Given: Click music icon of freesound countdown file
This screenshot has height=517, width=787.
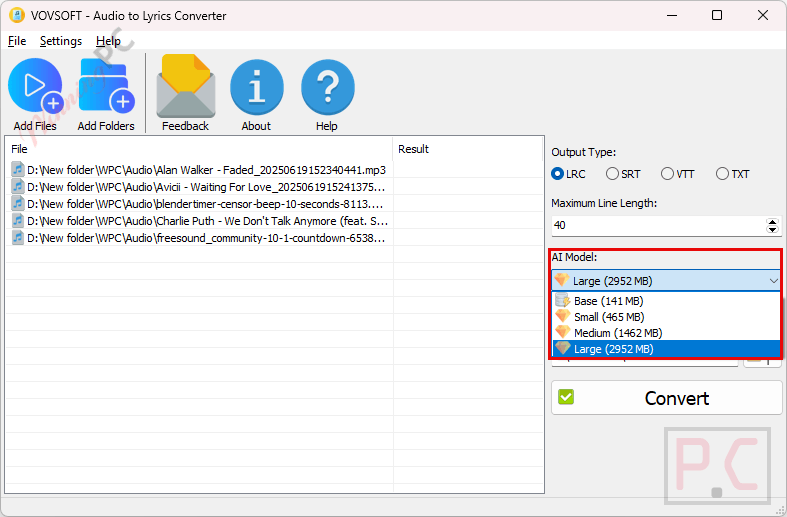Looking at the screenshot, I should click(18, 238).
